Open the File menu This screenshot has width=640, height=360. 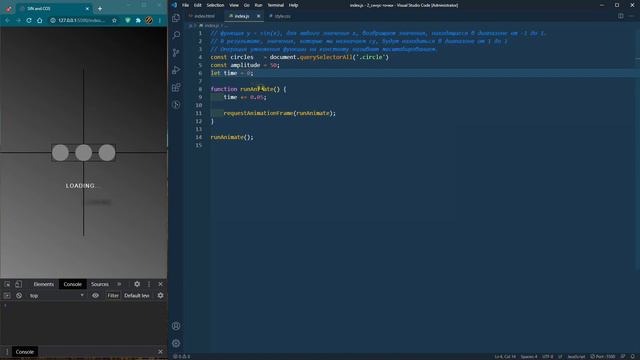(185, 5)
